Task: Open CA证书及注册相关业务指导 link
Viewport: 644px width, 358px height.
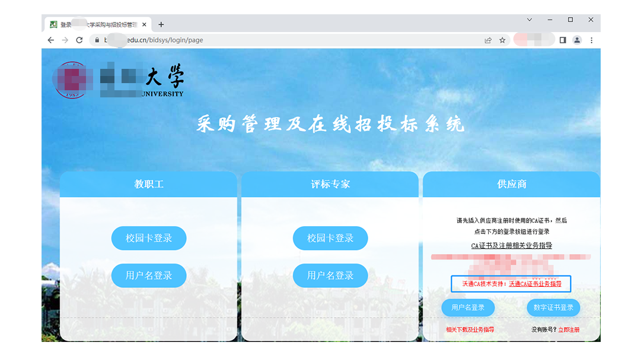Action: click(x=512, y=246)
